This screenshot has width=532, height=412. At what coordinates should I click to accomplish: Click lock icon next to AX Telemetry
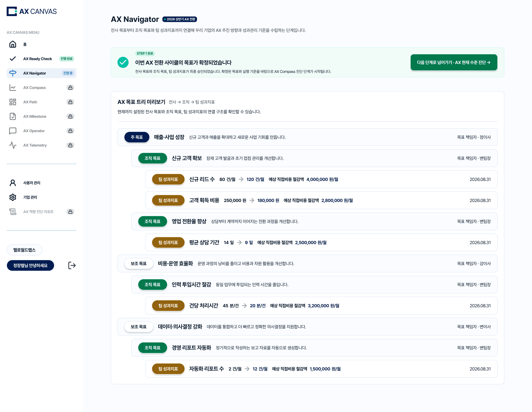[x=70, y=145]
